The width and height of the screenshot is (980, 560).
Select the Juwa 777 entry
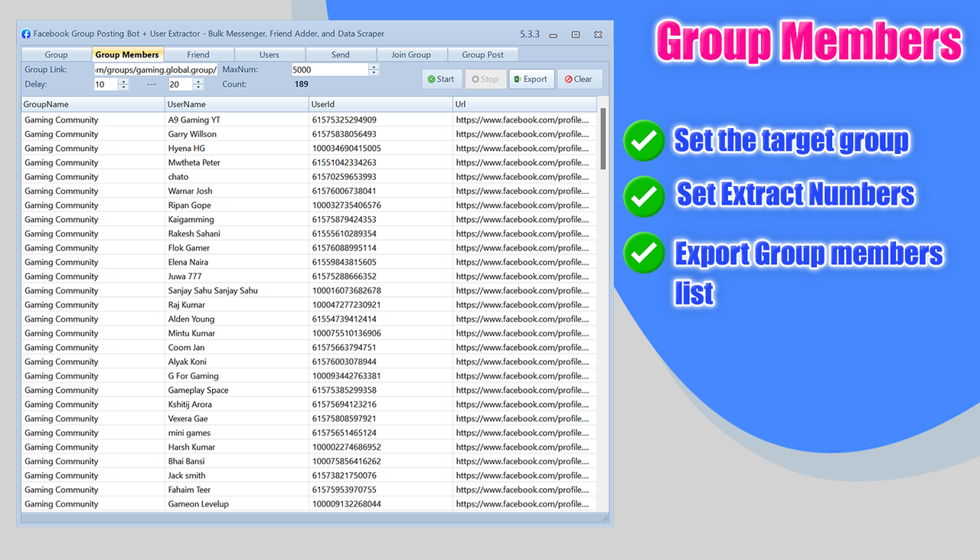coord(309,277)
